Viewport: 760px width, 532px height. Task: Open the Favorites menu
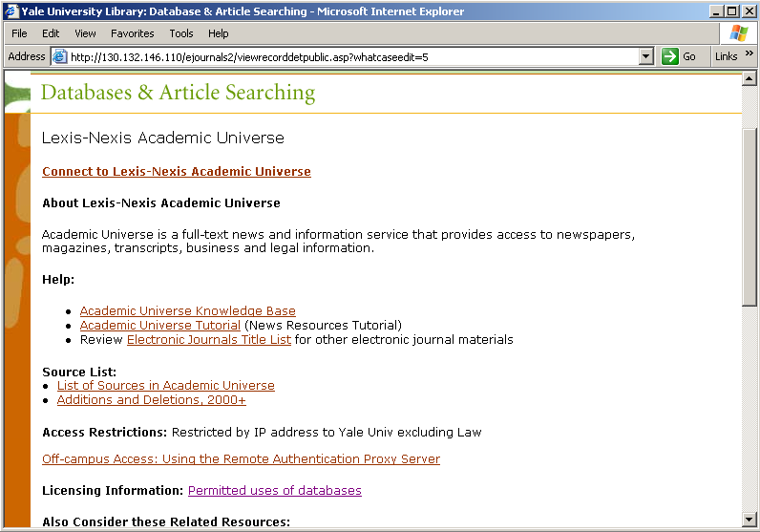tap(132, 33)
